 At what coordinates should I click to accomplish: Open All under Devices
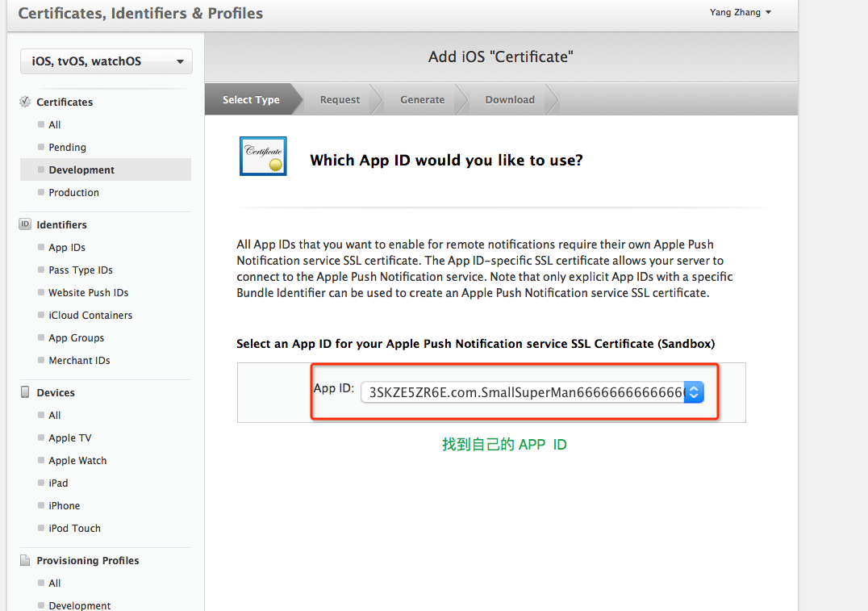[54, 415]
